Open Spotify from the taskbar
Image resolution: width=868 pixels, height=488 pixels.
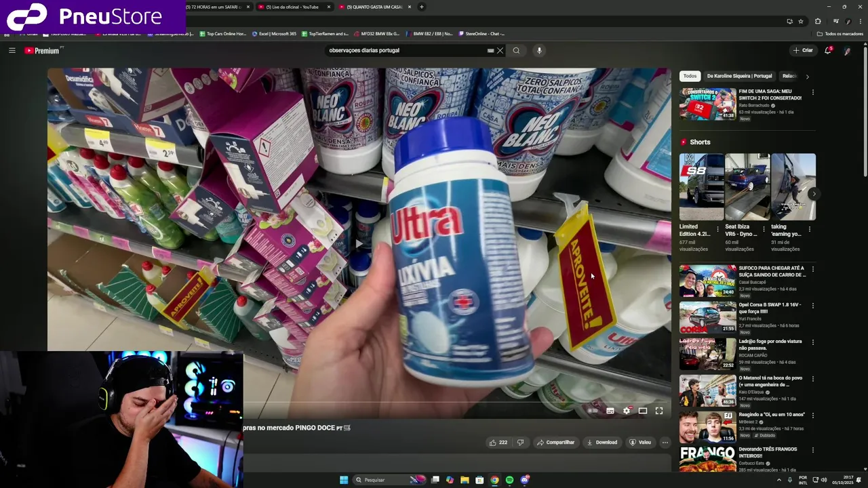tap(509, 480)
